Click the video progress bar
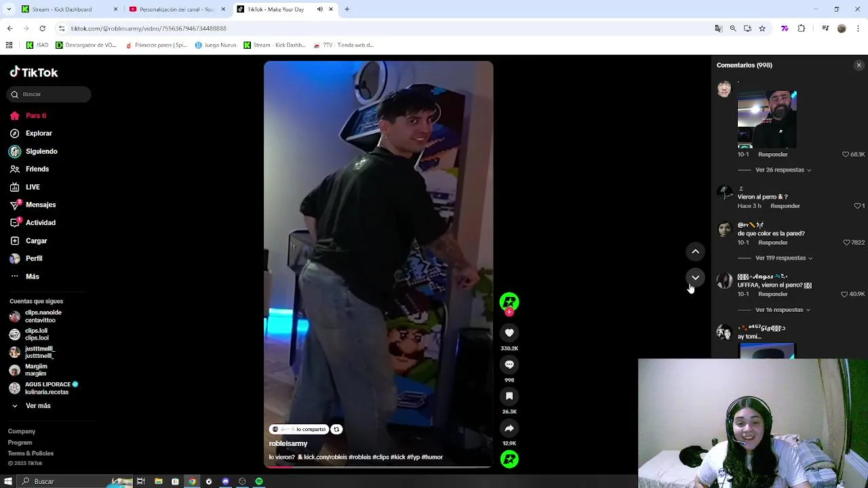 (378, 466)
